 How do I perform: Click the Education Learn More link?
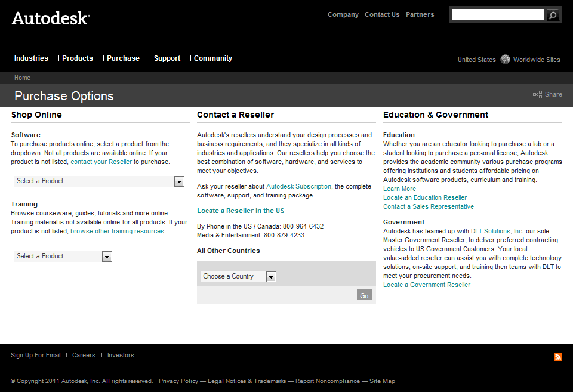[x=399, y=189]
